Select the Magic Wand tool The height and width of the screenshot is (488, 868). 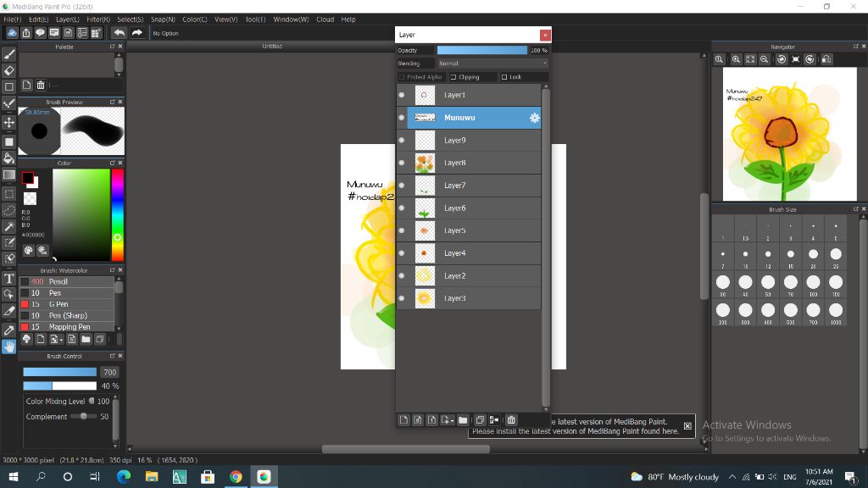tap(8, 227)
